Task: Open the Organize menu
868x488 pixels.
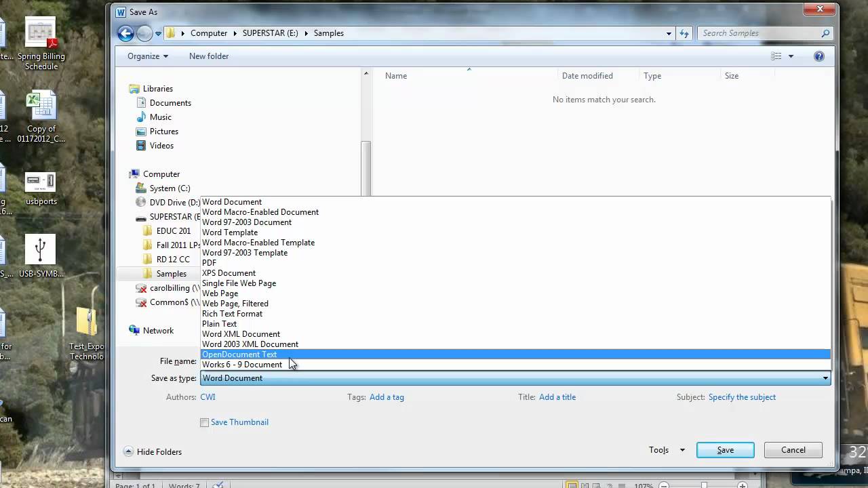Action: [x=148, y=56]
